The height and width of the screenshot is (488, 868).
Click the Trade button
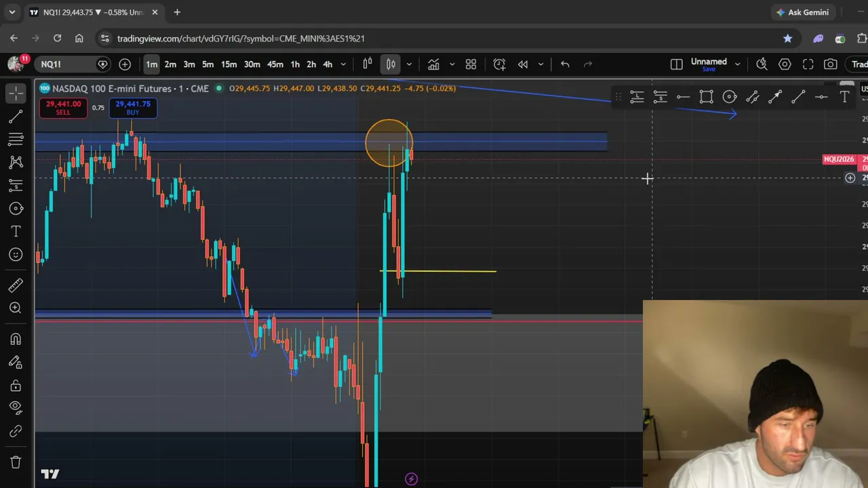[858, 64]
